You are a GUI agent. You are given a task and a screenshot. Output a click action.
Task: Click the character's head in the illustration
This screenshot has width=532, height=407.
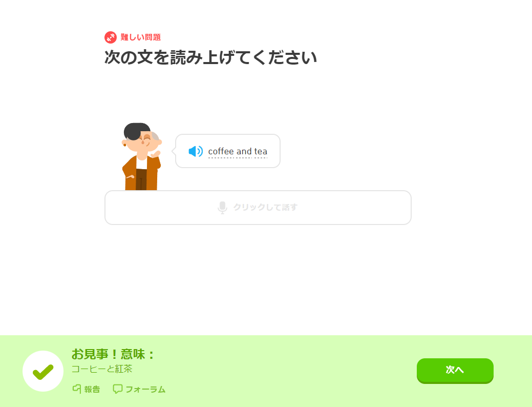[141, 138]
